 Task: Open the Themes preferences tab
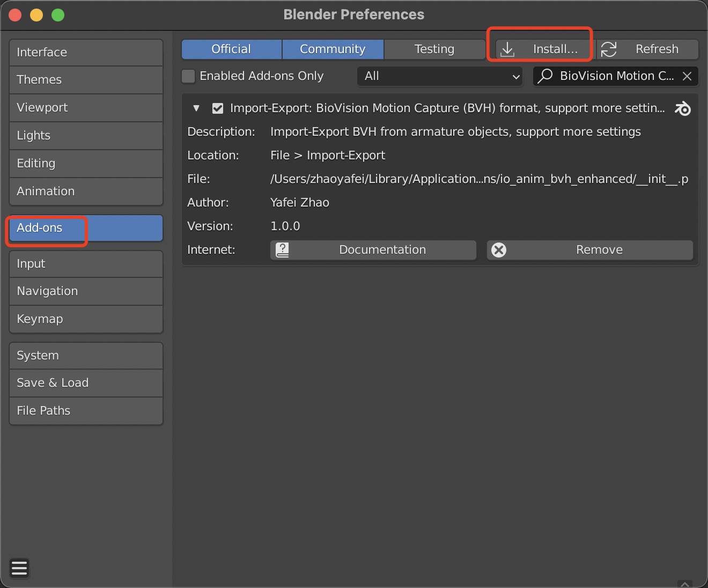click(x=86, y=80)
